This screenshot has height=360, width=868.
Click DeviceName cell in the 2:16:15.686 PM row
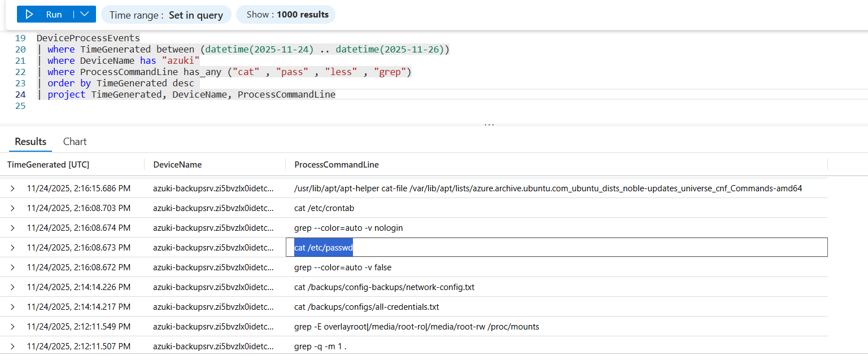pos(213,188)
